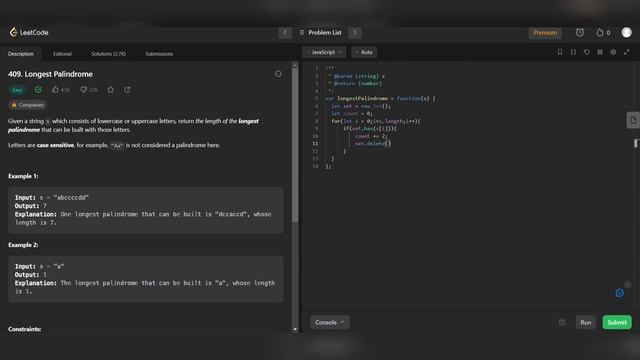Viewport: 640px width, 360px height.
Task: Open the chat assistant bubble icon
Action: pyautogui.click(x=620, y=293)
